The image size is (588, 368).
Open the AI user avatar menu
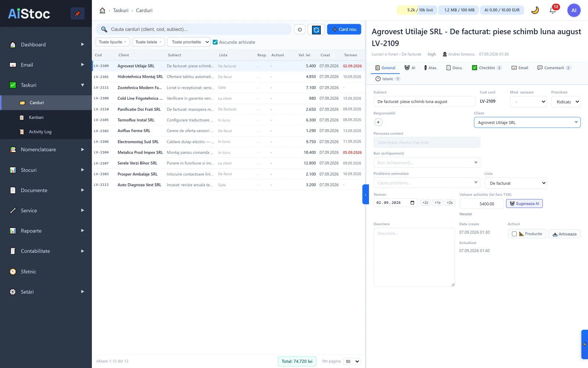click(574, 10)
